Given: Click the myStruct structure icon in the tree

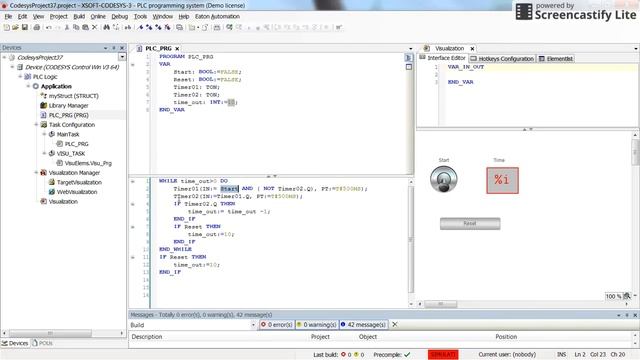Looking at the screenshot, I should coord(44,96).
